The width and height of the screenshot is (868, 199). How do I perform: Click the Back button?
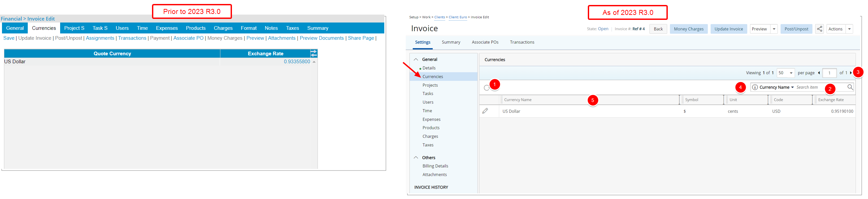pyautogui.click(x=658, y=29)
